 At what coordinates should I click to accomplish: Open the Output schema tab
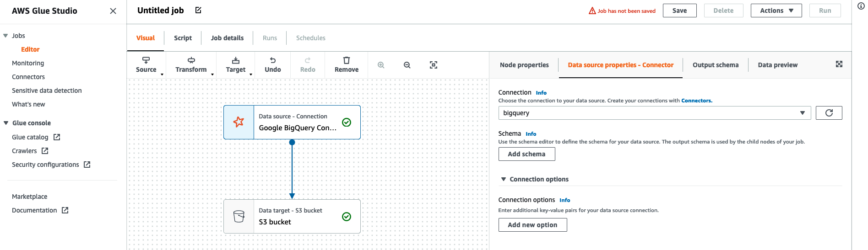pos(715,65)
